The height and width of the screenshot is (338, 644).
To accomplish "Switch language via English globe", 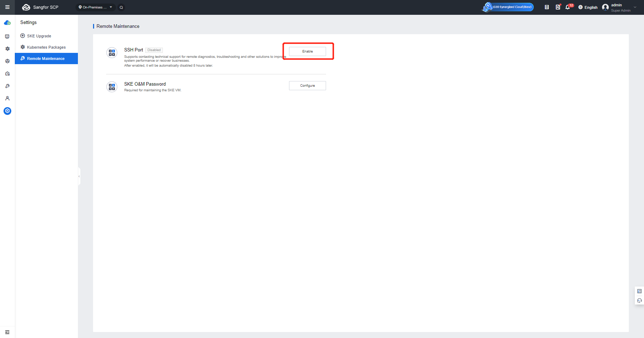I will (x=588, y=7).
